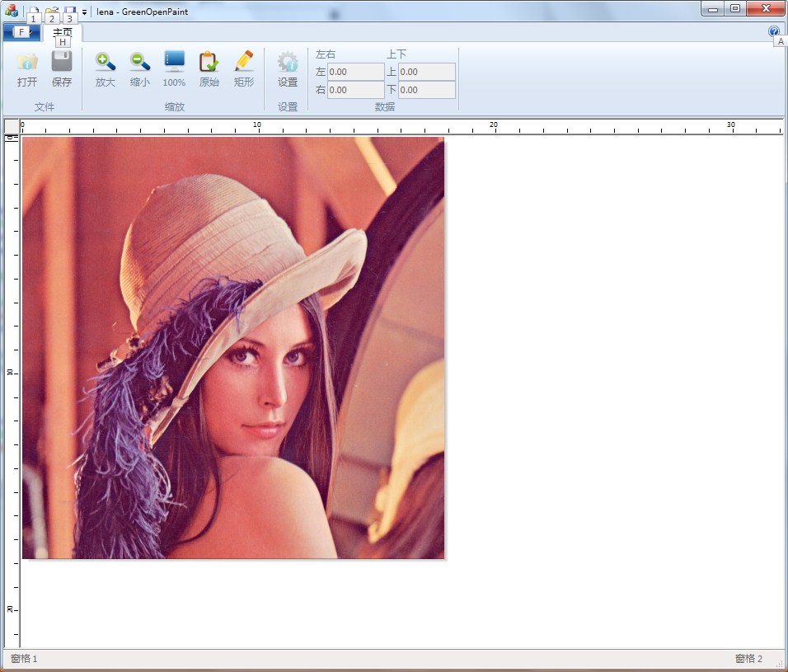The image size is (788, 672).
Task: Zoom in with the 放大 magnifier icon
Action: (x=105, y=62)
